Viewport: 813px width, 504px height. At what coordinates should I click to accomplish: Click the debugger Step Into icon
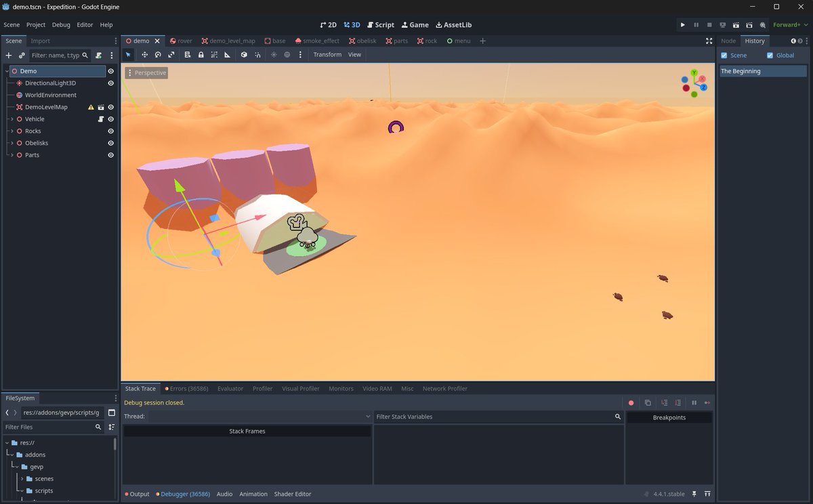(664, 402)
